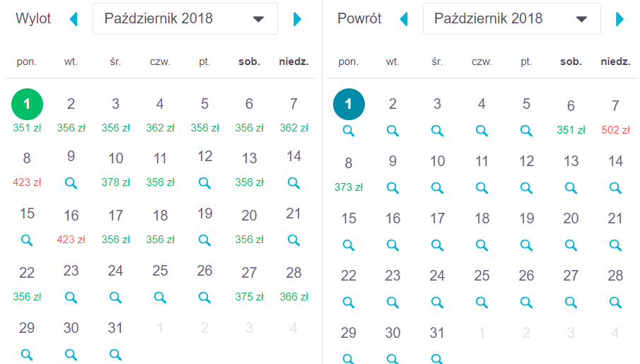
Task: Click search icon under departure October 26
Action: [204, 297]
